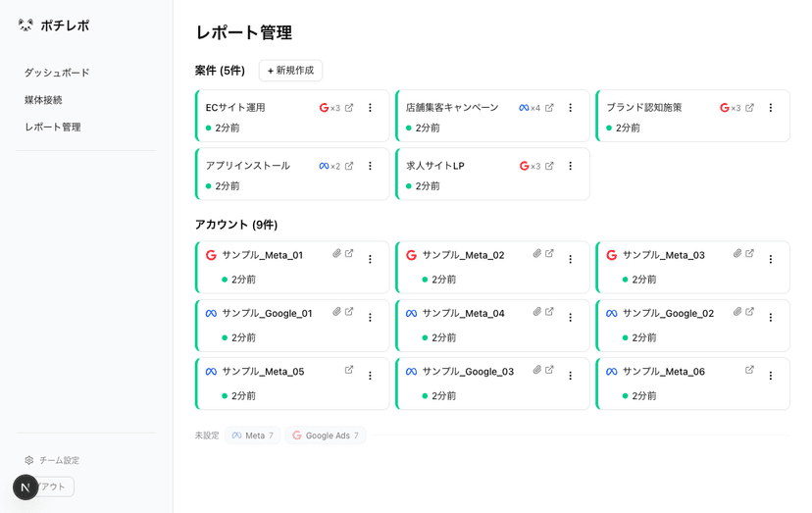
Task: Click Google ×3 badge on ECサイト運用
Action: [330, 108]
